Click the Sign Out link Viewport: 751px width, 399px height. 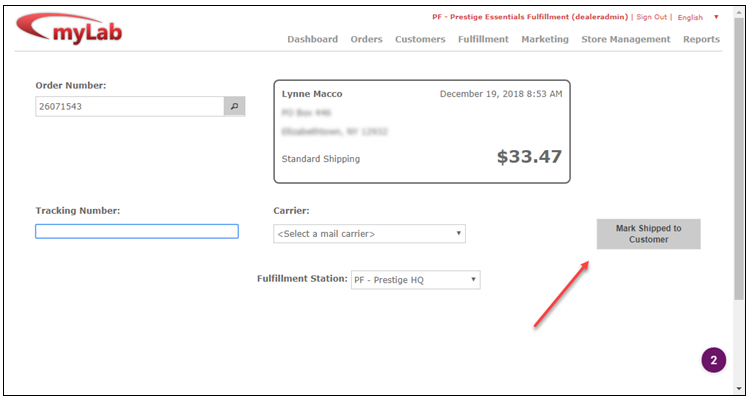(x=651, y=17)
